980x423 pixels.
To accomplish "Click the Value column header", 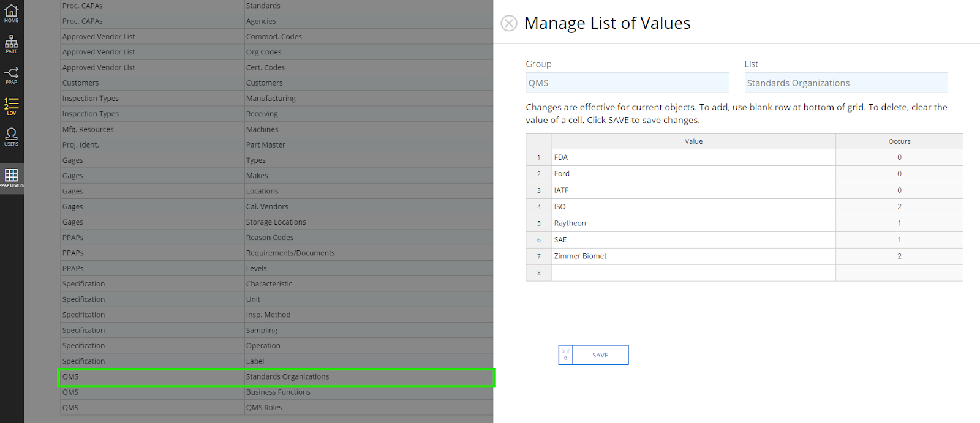I will point(693,141).
